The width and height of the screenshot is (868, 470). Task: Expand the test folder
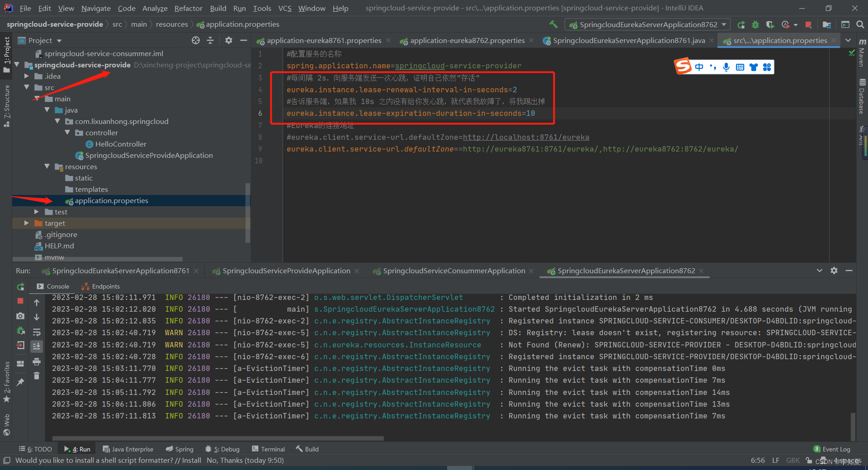tap(37, 212)
